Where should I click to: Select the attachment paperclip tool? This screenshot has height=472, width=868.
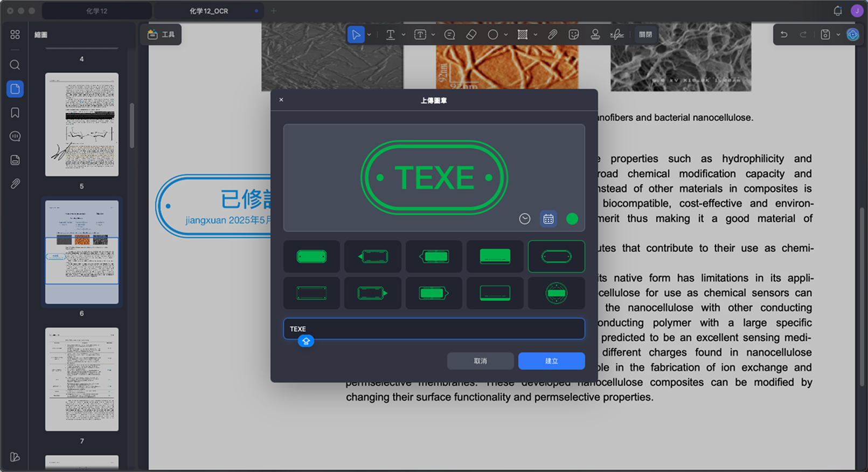tap(553, 34)
